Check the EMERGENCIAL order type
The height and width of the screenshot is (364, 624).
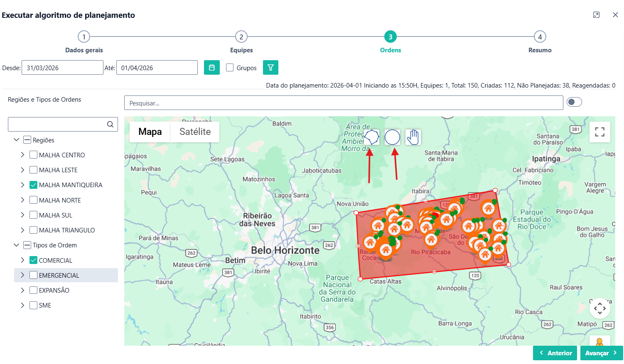coord(34,275)
